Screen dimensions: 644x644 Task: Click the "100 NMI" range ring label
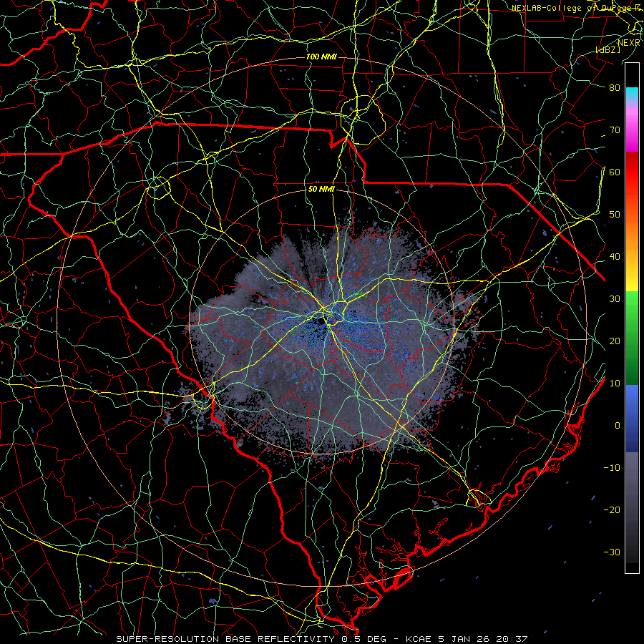[321, 57]
